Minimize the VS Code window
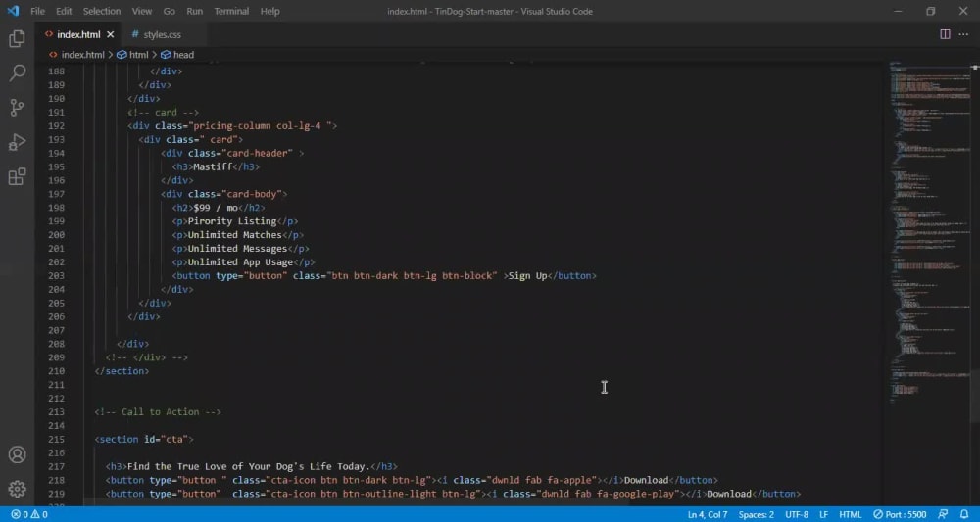 pos(898,11)
